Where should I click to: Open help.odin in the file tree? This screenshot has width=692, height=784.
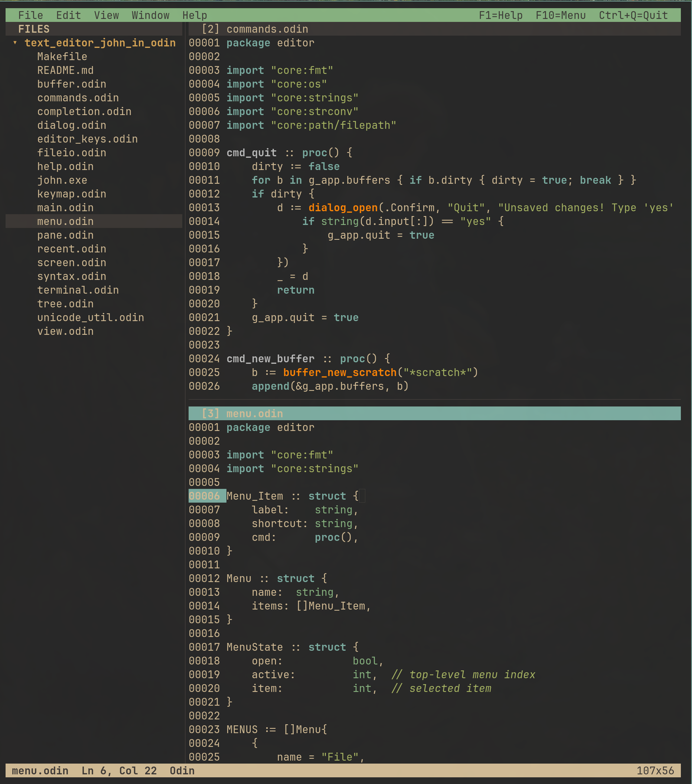coord(66,166)
